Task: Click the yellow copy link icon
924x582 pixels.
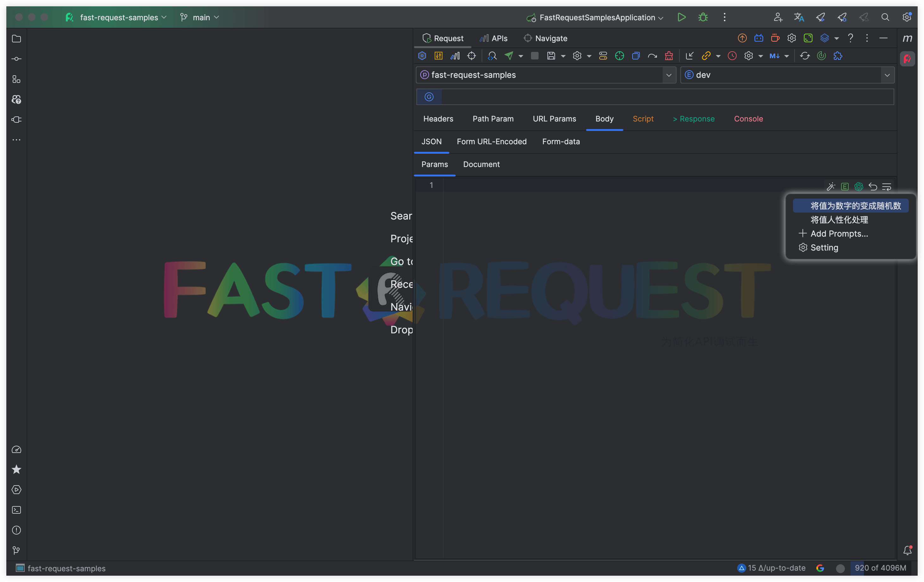Action: pos(706,56)
